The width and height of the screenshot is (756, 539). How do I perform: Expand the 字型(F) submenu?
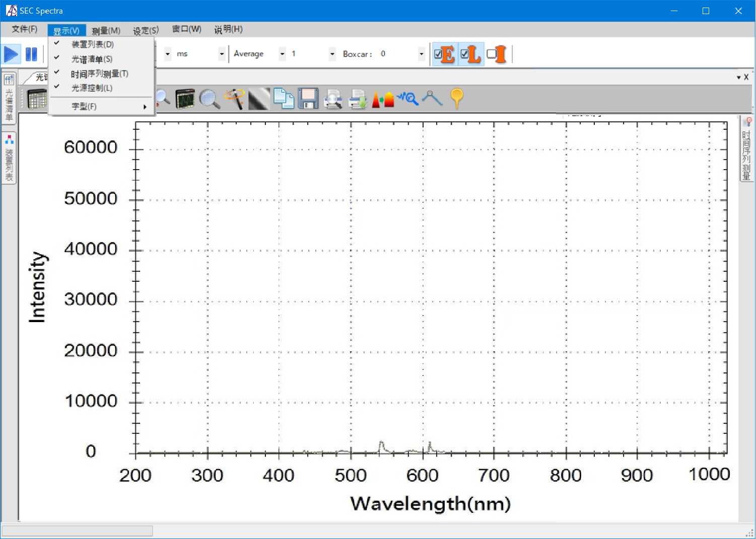pos(101,106)
